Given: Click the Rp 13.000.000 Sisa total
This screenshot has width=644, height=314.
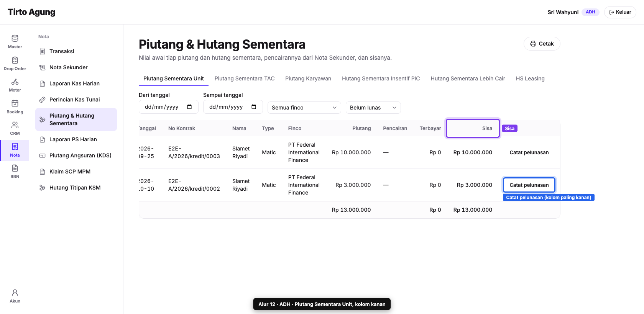Looking at the screenshot, I should 473,210.
